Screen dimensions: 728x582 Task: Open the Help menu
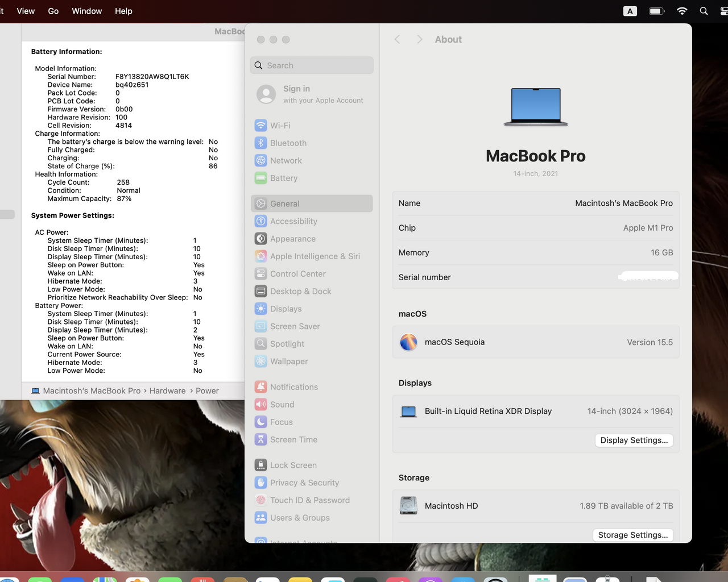(123, 11)
